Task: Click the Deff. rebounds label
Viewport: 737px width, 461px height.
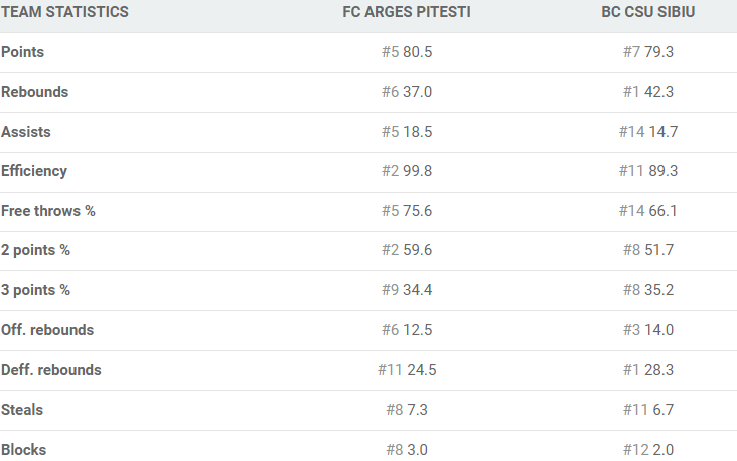Action: 51,370
